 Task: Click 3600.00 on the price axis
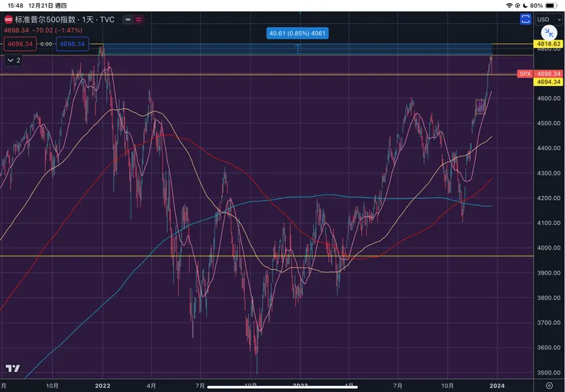pos(548,347)
